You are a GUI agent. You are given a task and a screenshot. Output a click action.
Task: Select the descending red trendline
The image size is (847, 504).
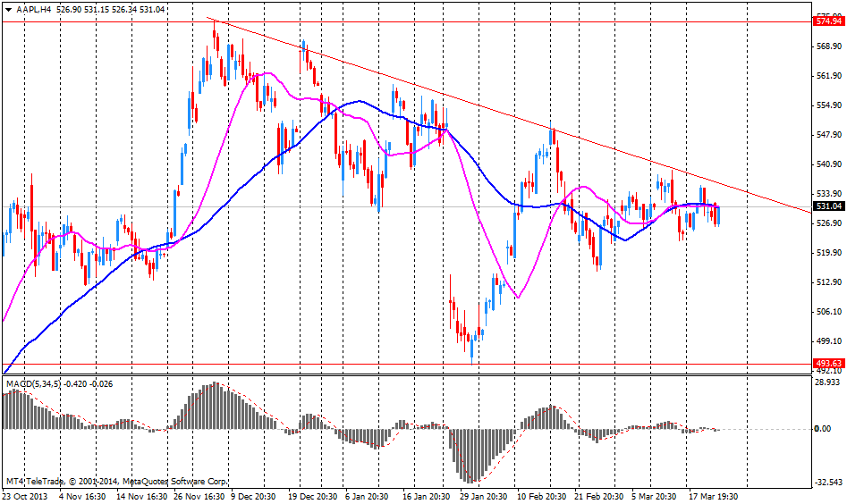(508, 115)
